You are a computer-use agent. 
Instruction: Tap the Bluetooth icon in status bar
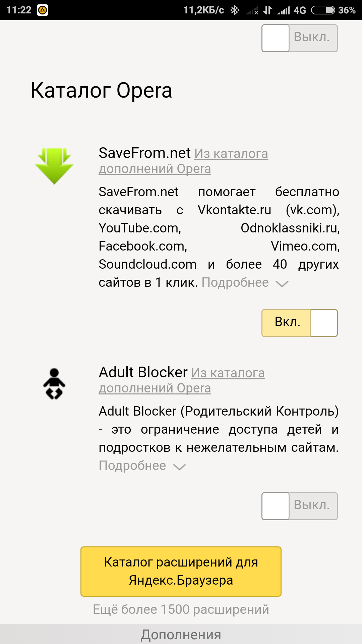pyautogui.click(x=235, y=10)
